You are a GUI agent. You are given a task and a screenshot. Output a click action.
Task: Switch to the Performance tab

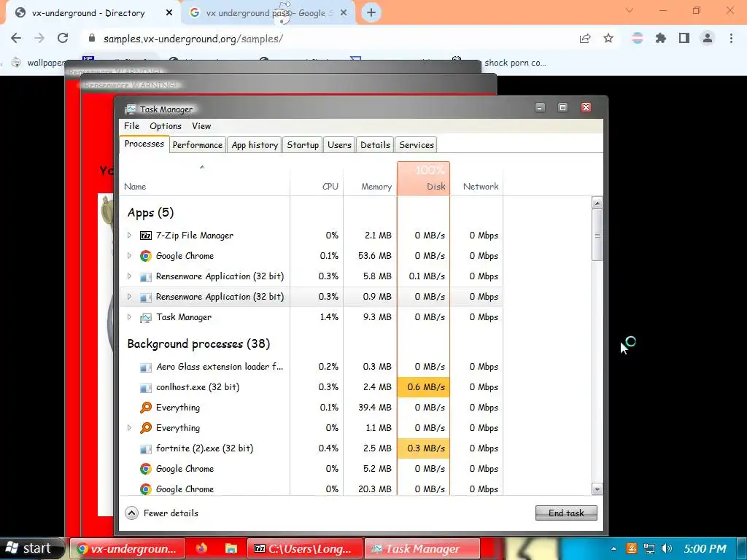click(197, 145)
